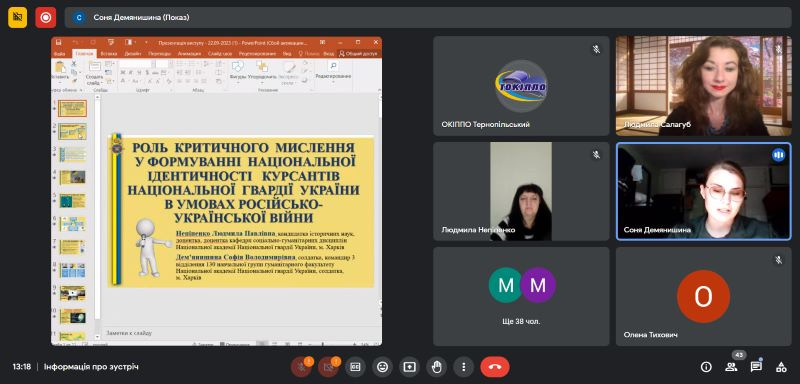Open the three-dot more options menu
800x384 pixels.
(463, 367)
